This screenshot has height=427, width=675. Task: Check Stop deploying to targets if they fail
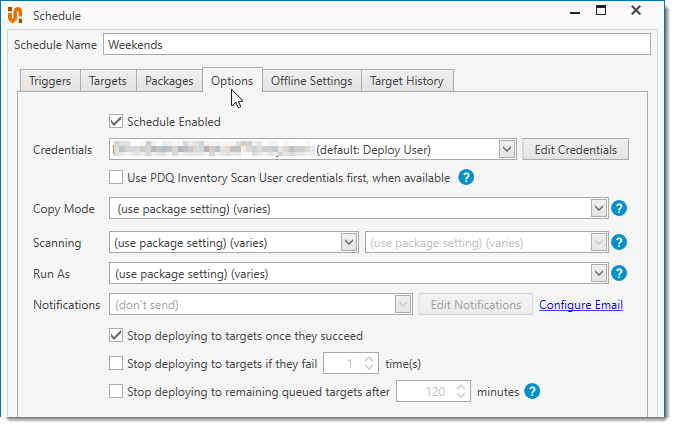coord(116,364)
